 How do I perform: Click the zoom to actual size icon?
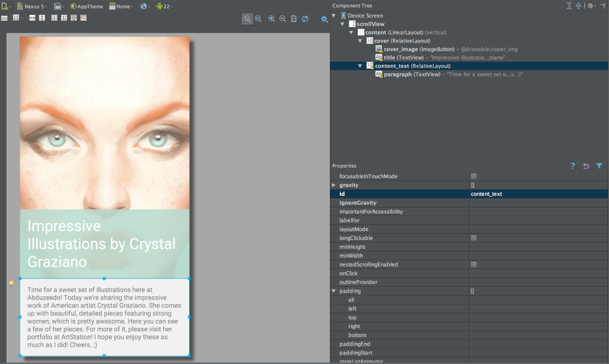(x=258, y=19)
